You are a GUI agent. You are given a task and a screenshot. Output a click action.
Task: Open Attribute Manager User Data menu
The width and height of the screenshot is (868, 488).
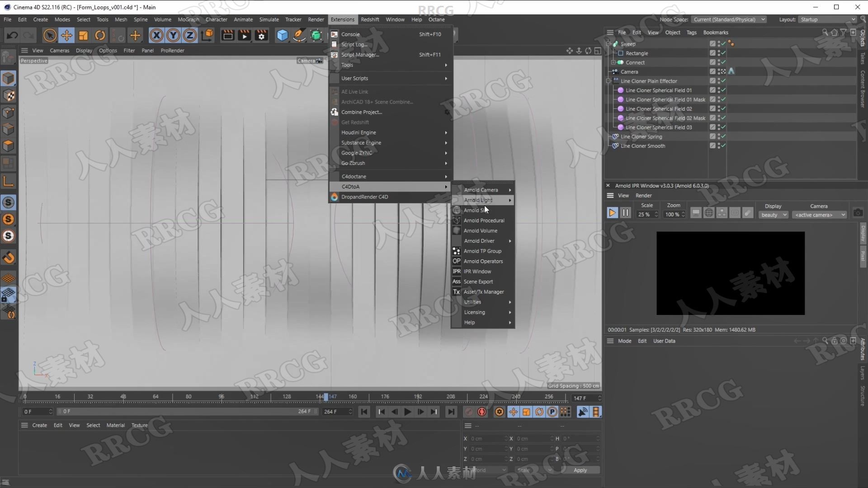664,341
